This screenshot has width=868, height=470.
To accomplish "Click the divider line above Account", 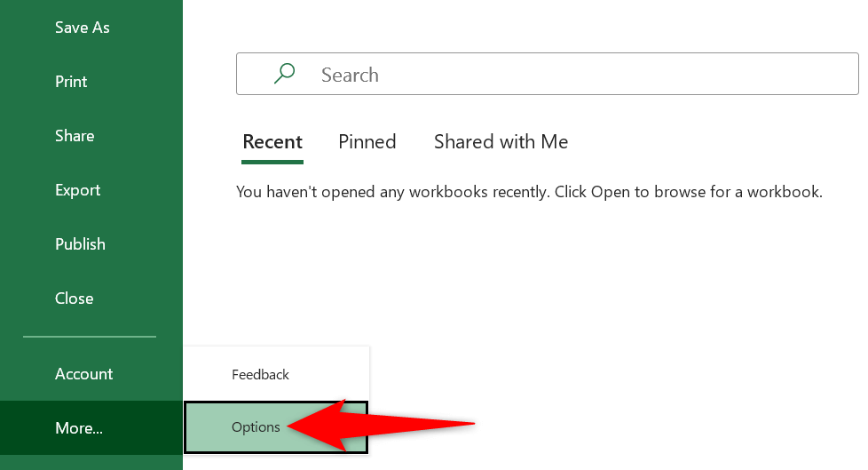I will click(90, 337).
